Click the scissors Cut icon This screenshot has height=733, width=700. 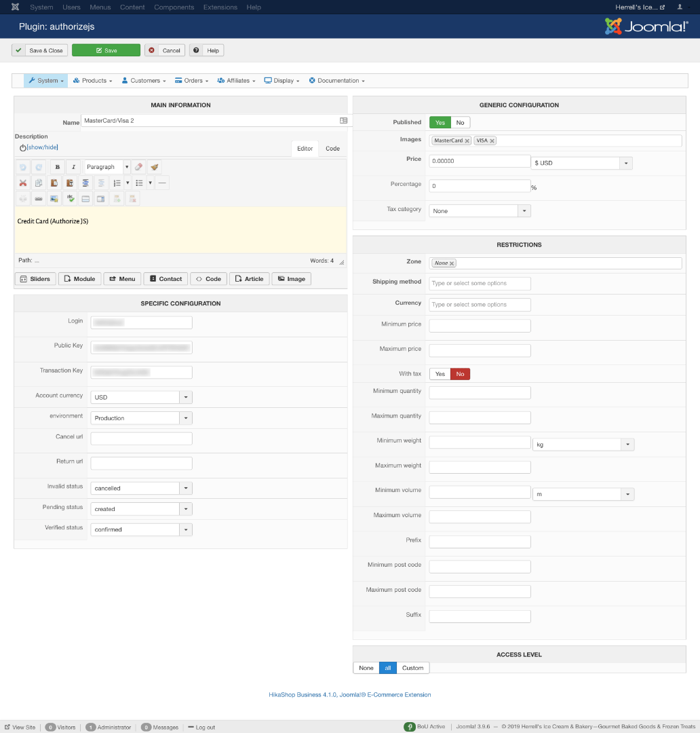coord(23,183)
